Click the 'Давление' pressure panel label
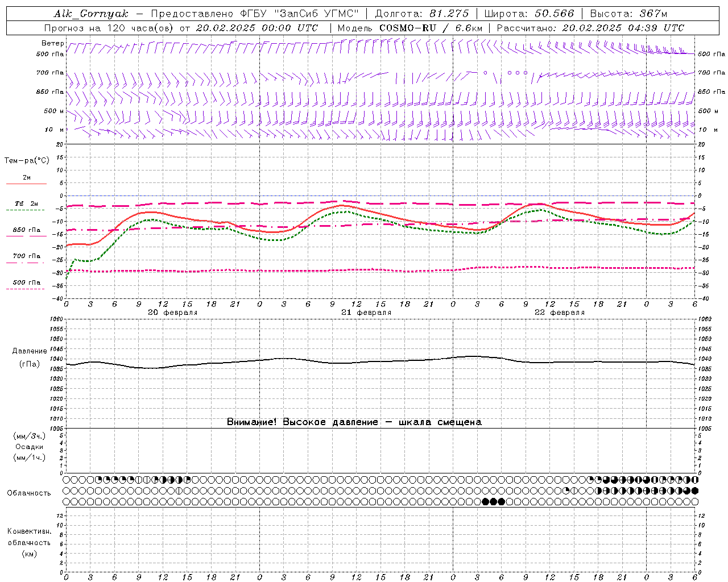 tap(30, 351)
